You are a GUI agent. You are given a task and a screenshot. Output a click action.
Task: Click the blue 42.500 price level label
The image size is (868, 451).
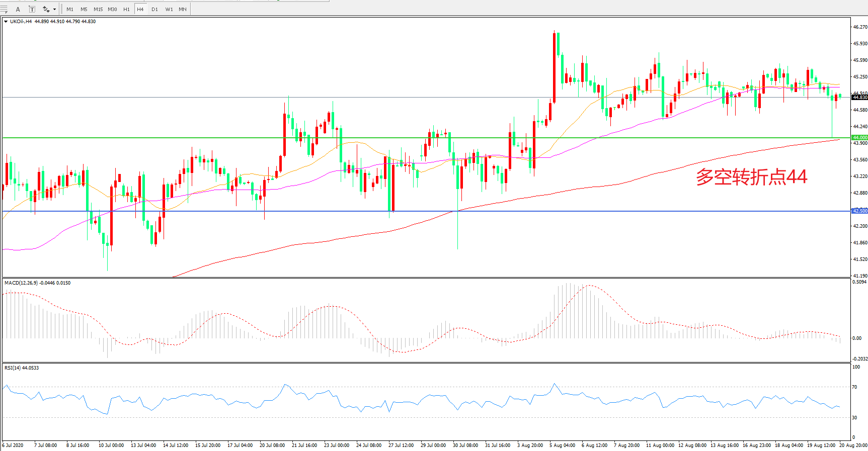pos(859,211)
